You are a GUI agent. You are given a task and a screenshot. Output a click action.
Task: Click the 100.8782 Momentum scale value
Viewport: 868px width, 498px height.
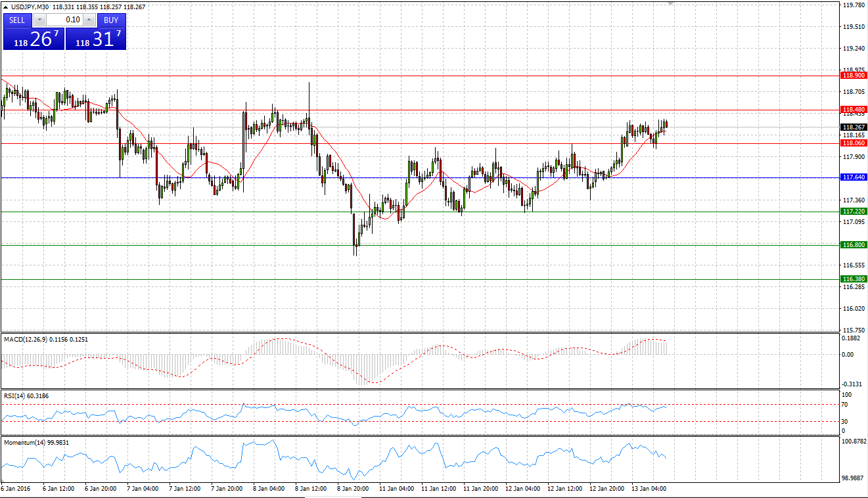pos(854,441)
